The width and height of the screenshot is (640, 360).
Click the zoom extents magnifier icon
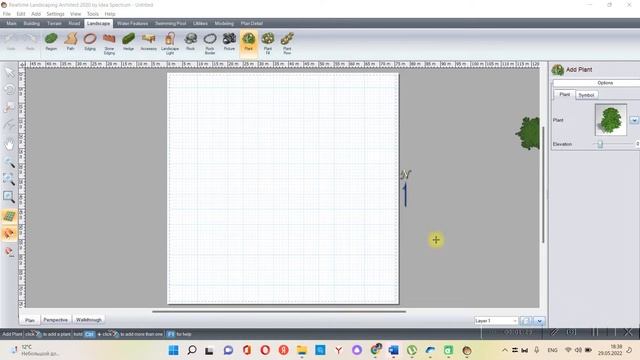pyautogui.click(x=9, y=179)
